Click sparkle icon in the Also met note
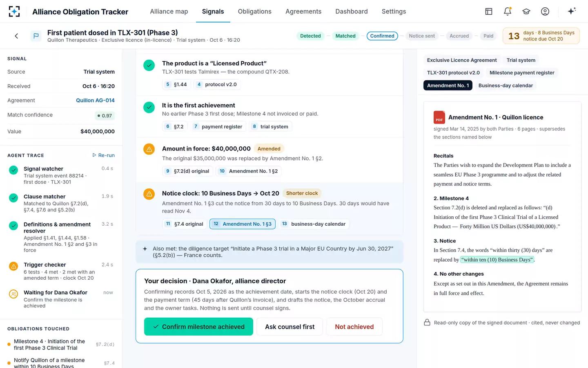Image resolution: width=588 pixels, height=368 pixels. (145, 249)
